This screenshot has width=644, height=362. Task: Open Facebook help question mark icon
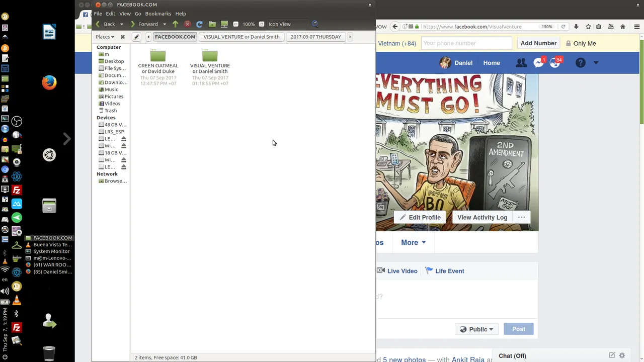(x=580, y=63)
